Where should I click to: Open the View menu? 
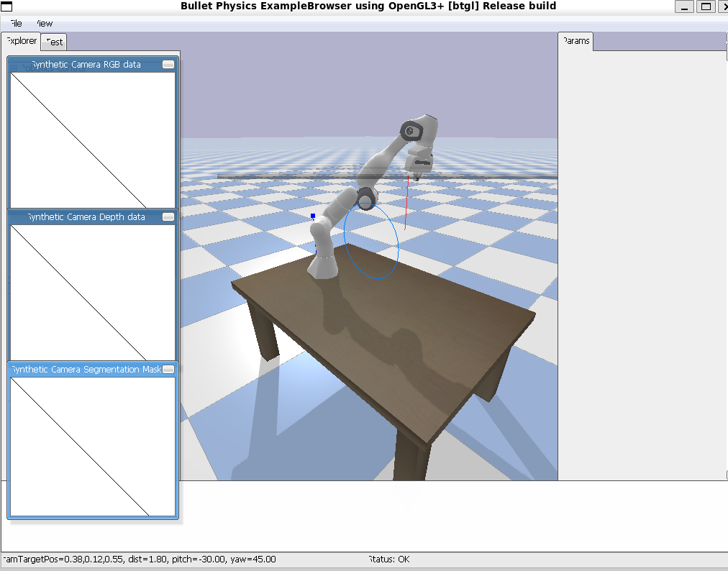(45, 23)
